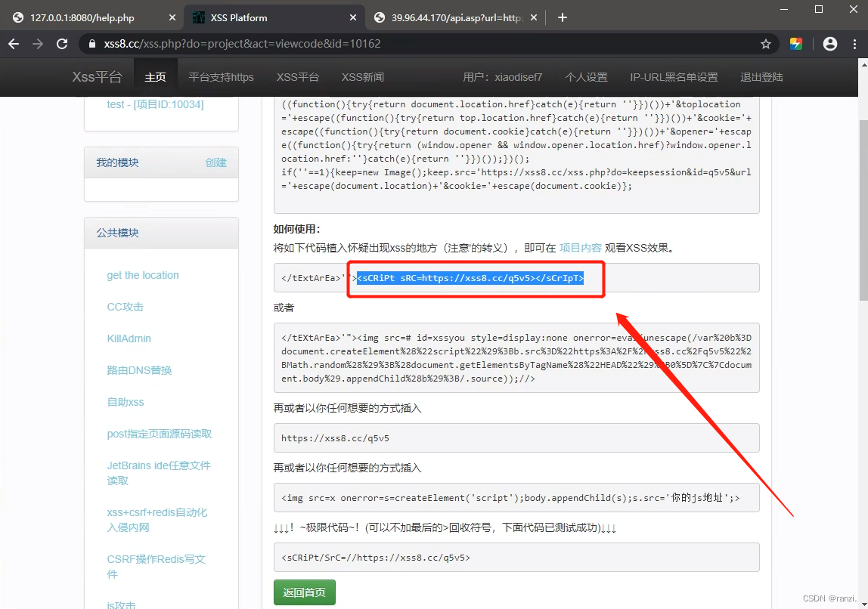Open Chrome three-dot menu
This screenshot has height=609, width=868.
854,44
